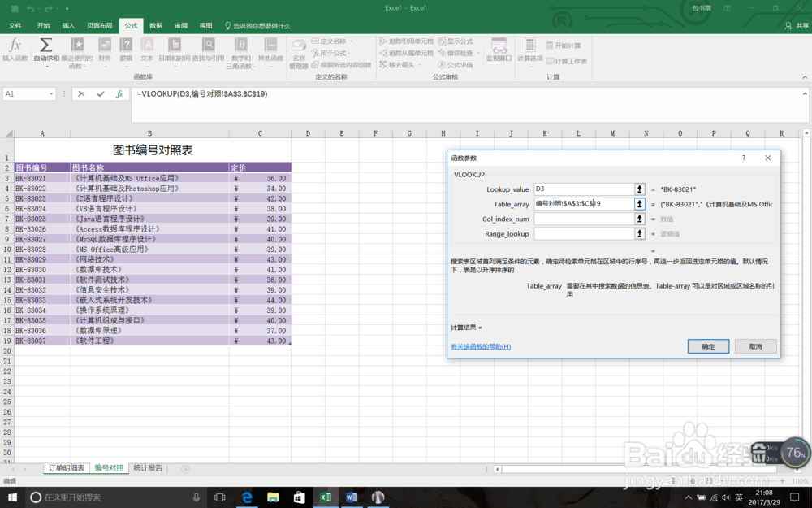Confirm formula with checkmark in formula bar
The width and height of the screenshot is (812, 508).
pos(101,93)
